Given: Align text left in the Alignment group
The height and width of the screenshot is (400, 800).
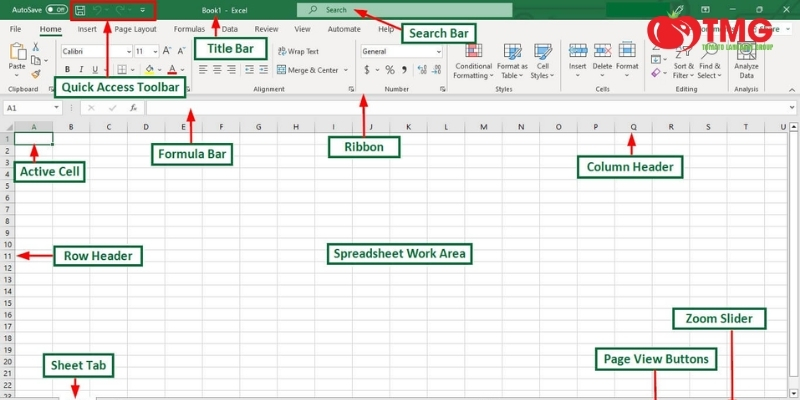Looking at the screenshot, I should pyautogui.click(x=203, y=69).
